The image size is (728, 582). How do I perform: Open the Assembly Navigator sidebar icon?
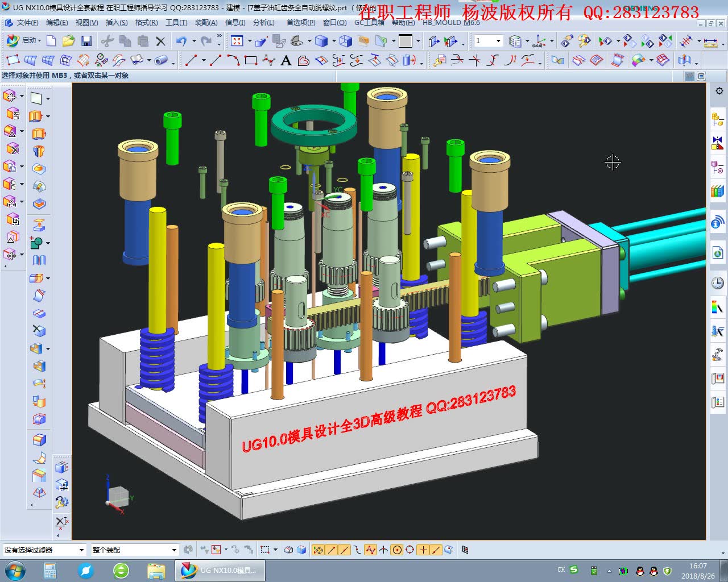[717, 119]
